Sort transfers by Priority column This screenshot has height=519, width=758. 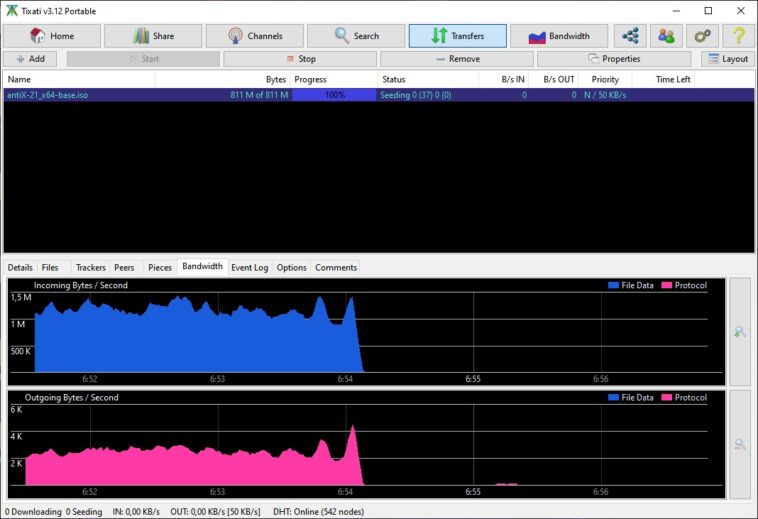(605, 79)
